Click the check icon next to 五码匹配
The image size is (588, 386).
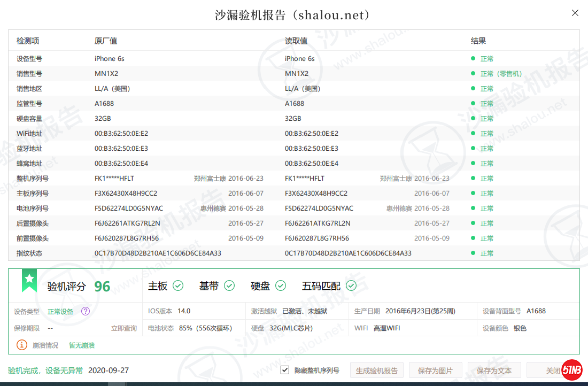(x=351, y=286)
